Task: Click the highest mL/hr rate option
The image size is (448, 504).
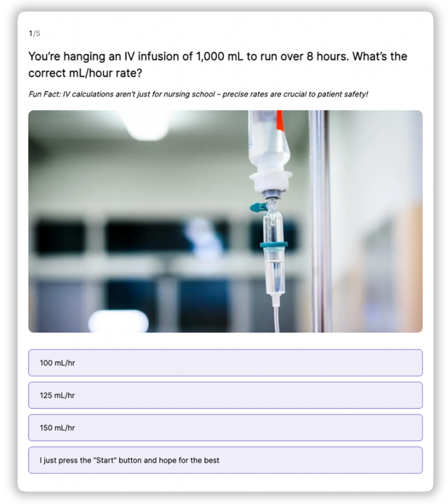Action: point(224,428)
